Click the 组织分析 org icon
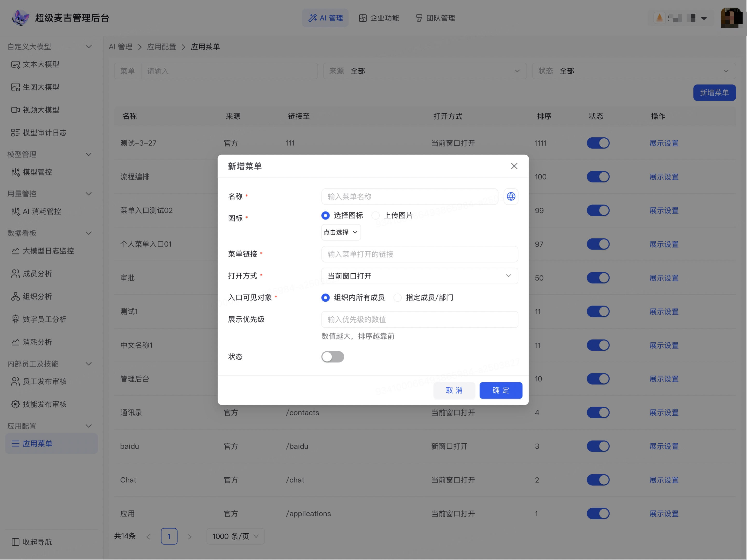Screen dimensions: 747x560 click(x=16, y=296)
